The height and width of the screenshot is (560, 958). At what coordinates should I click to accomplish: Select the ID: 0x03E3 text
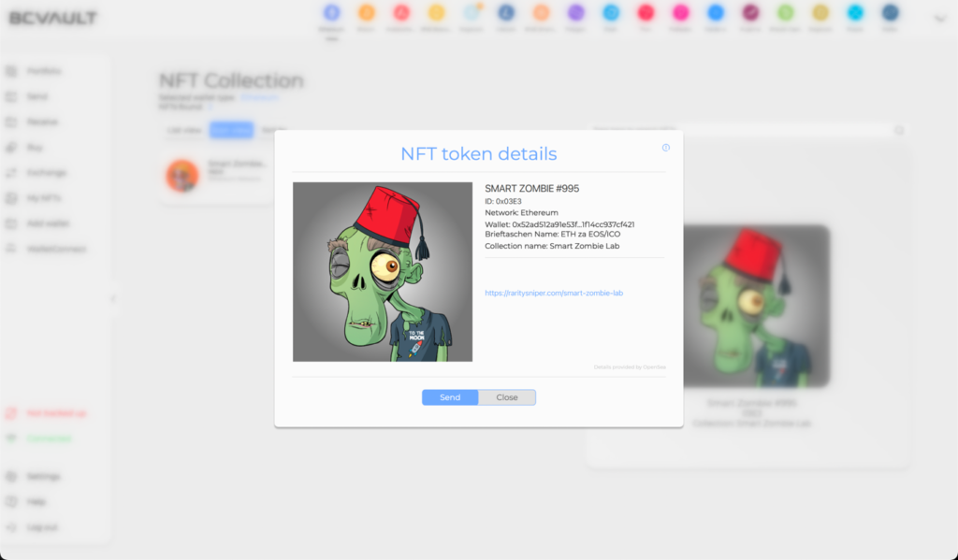tap(502, 201)
